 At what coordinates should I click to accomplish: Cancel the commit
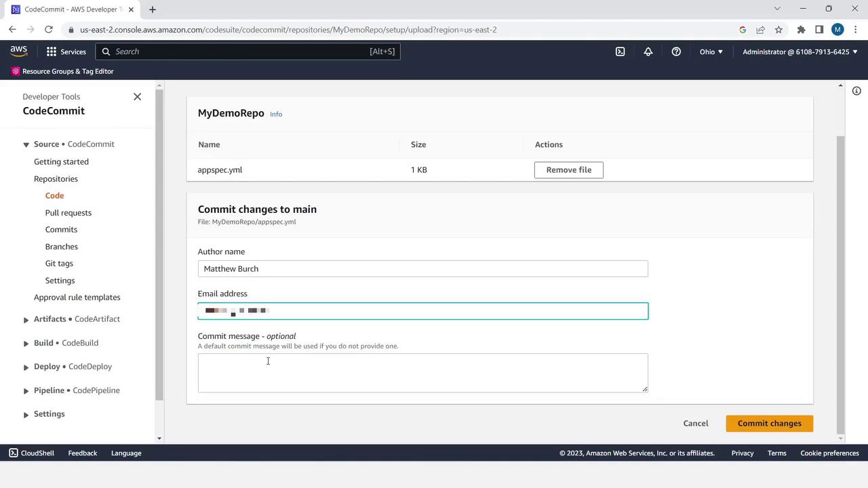[x=695, y=424]
